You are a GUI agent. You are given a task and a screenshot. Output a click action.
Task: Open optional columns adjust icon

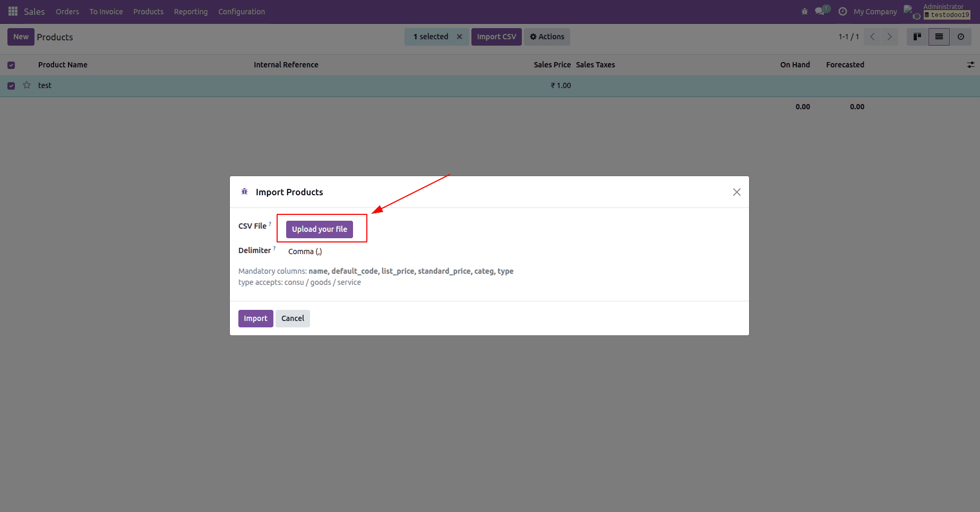click(970, 65)
